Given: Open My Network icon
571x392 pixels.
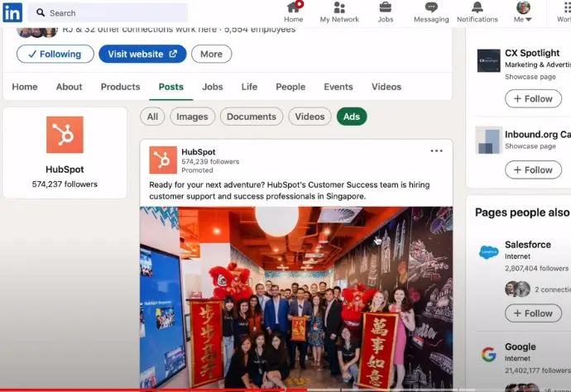Looking at the screenshot, I should pyautogui.click(x=339, y=12).
